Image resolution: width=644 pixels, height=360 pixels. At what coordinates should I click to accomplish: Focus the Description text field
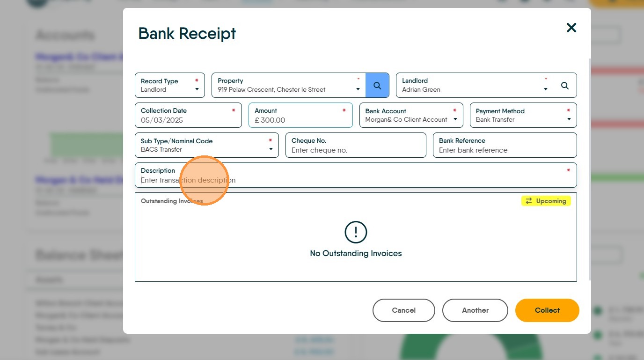[356, 175]
